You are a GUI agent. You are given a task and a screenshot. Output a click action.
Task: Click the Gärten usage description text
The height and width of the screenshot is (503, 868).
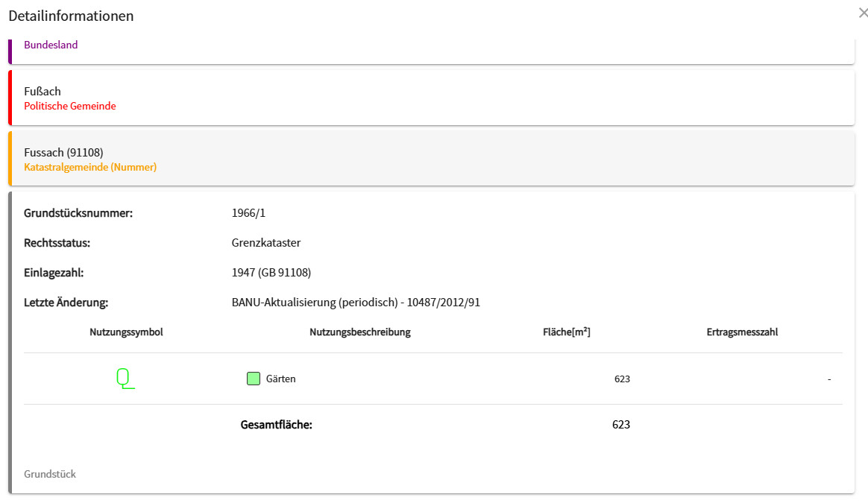pyautogui.click(x=280, y=379)
